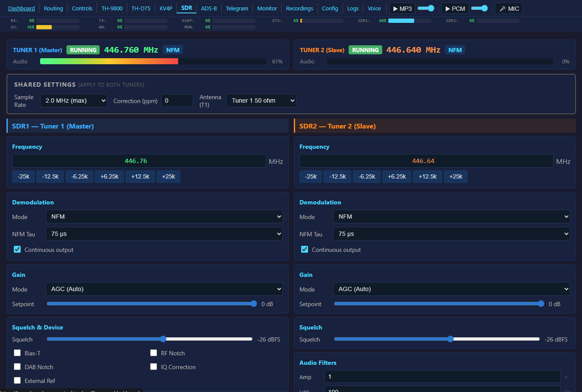Screen dimensions: 582x392
Task: Toggle the MIC button
Action: click(x=509, y=9)
